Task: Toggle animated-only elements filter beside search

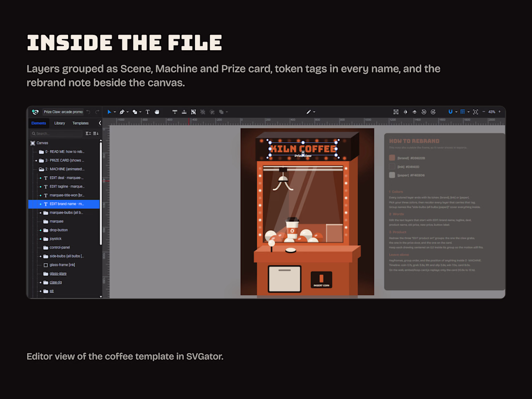Action: [88, 133]
